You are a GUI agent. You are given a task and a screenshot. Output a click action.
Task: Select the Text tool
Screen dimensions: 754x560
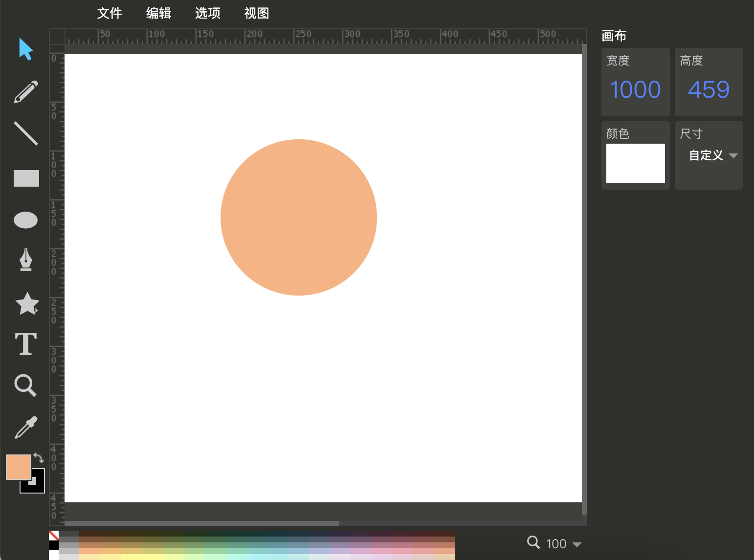[x=26, y=344]
